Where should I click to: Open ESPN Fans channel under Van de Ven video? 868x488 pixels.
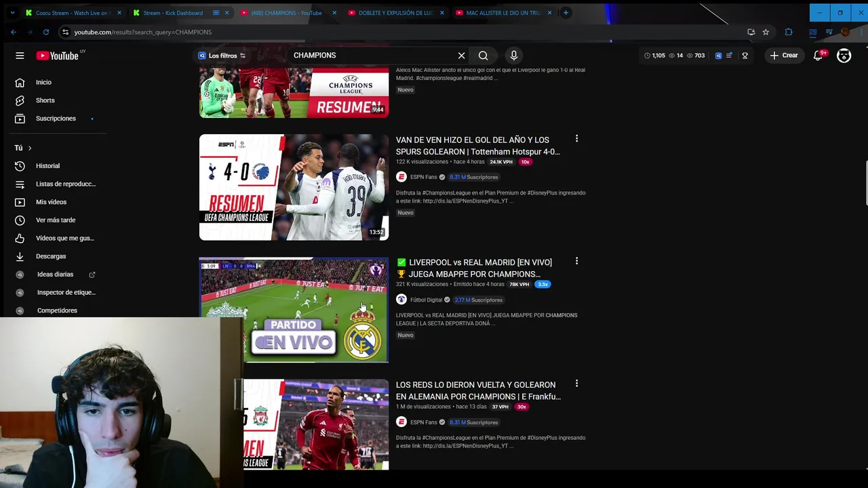point(423,177)
